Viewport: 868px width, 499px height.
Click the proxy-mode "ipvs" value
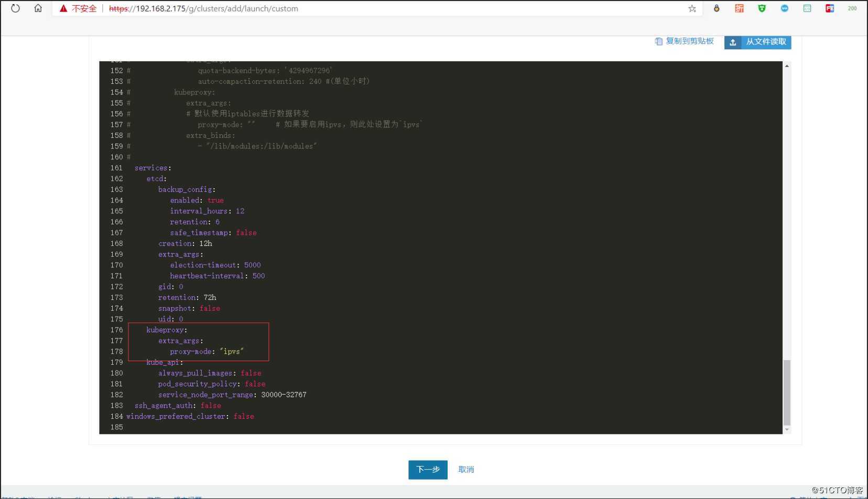[232, 351]
